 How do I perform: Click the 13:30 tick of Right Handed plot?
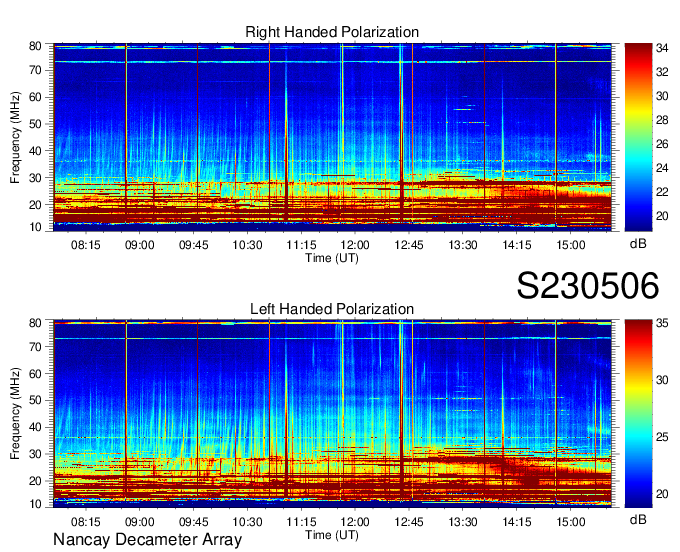[463, 245]
